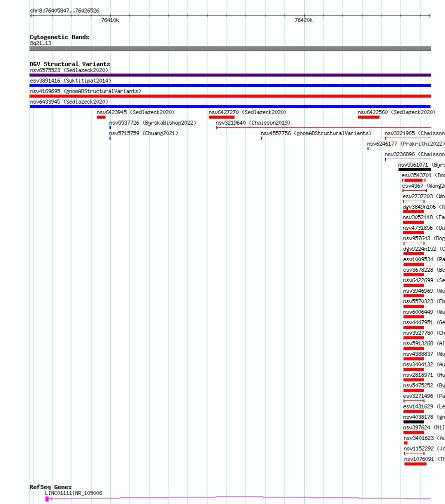
Task: Click the red nsv6422560 variant block
Action: tap(368, 117)
